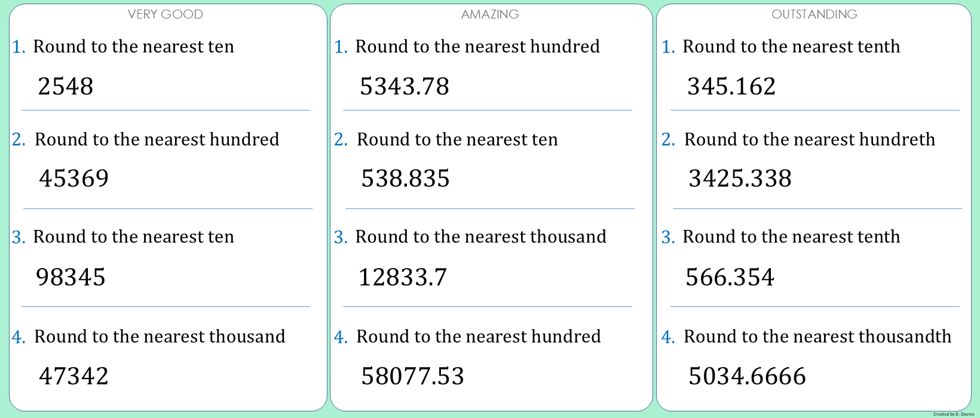The image size is (980, 418).
Task: Click the "Created by D. Davies" credit text
Action: (953, 414)
